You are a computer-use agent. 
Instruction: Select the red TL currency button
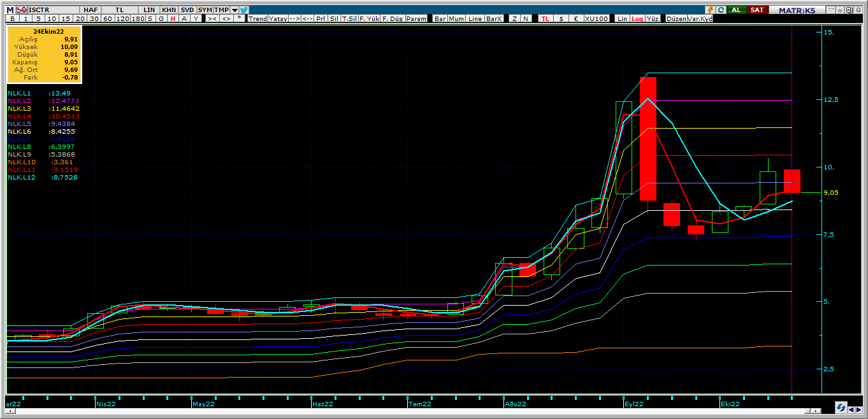click(545, 18)
